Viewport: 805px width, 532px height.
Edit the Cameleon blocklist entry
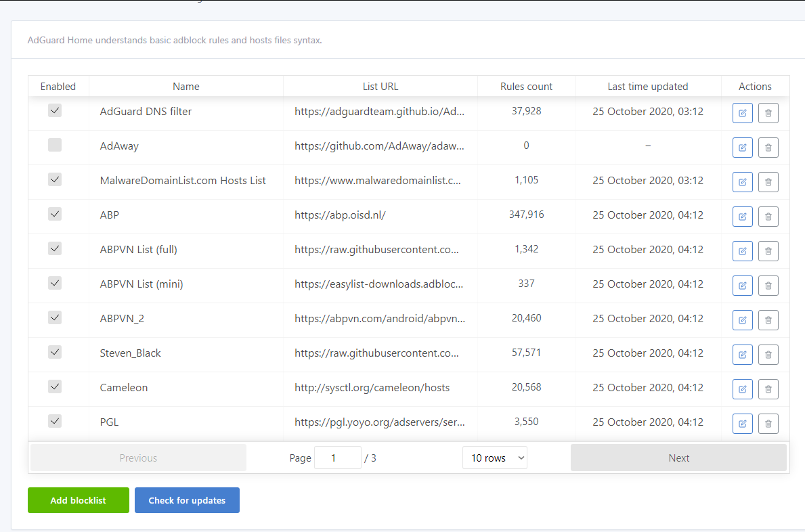tap(742, 389)
